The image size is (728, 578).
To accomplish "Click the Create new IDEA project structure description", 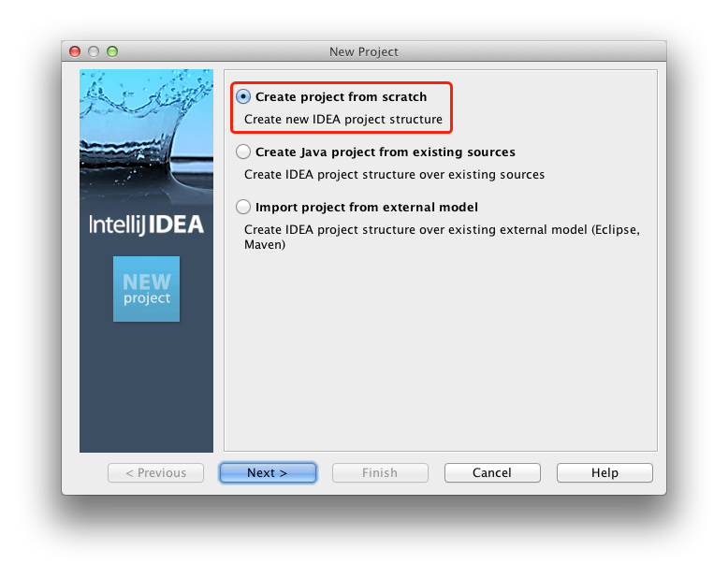I will (x=343, y=119).
